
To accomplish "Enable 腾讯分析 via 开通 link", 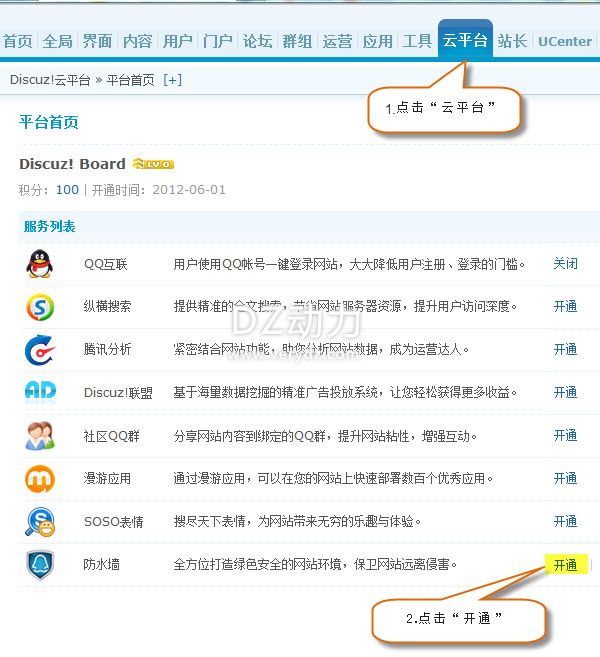I will pos(565,349).
